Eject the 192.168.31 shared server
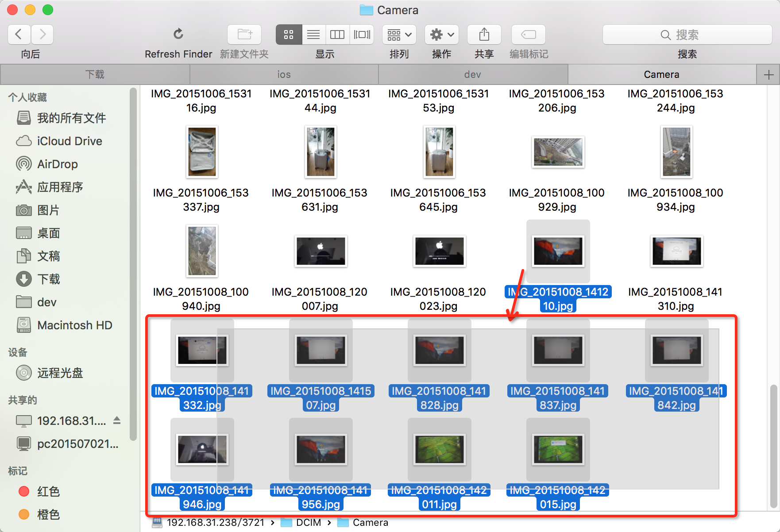The image size is (780, 532). pos(117,420)
